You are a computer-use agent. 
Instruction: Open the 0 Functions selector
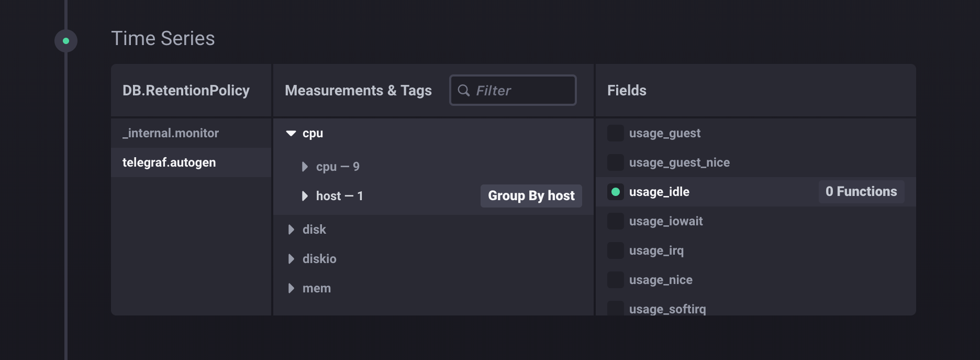pyautogui.click(x=861, y=192)
